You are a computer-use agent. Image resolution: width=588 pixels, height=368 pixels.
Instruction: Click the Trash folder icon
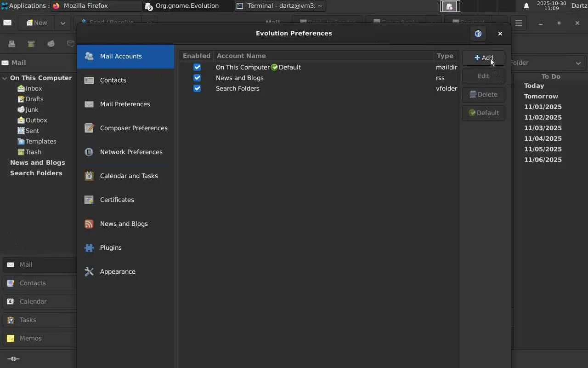(21, 152)
